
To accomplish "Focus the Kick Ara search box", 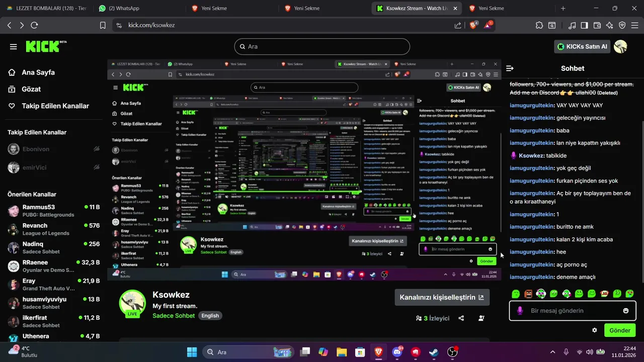I will point(322,46).
